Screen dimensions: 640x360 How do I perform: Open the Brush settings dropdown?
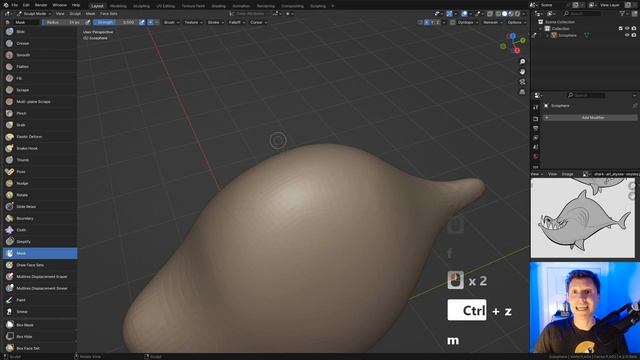click(x=171, y=22)
